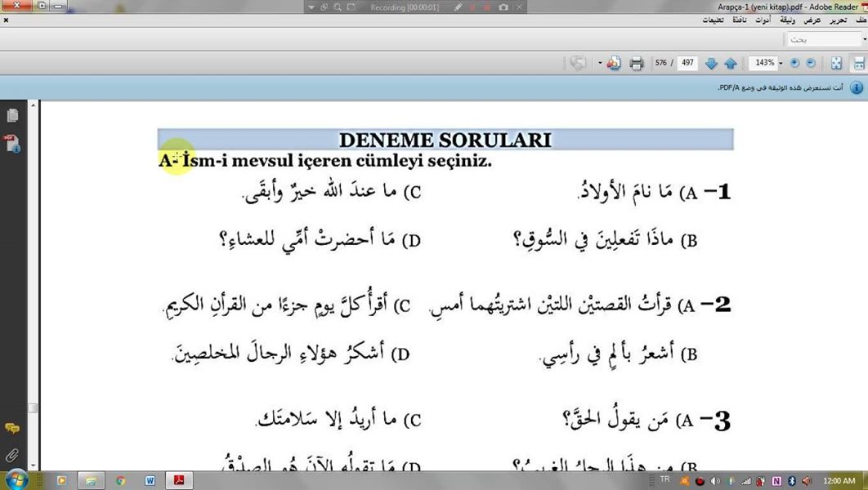Screen dimensions: 868x490
Task: Click the page number field showing 497
Action: [x=687, y=63]
